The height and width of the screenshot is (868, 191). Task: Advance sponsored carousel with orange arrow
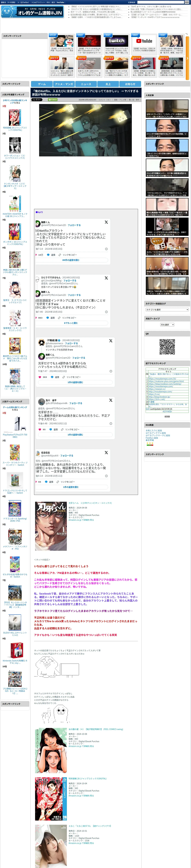(187, 58)
